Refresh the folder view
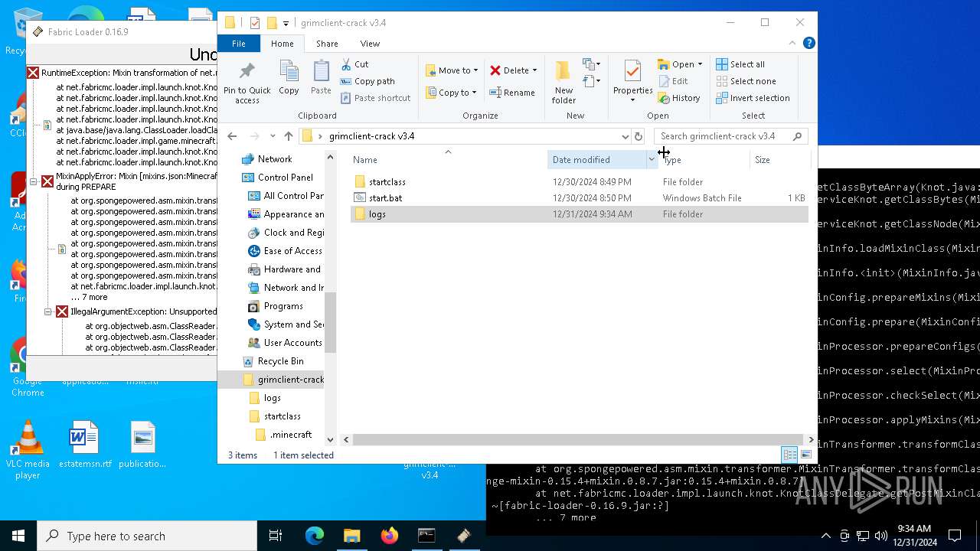980x551 pixels. click(639, 136)
